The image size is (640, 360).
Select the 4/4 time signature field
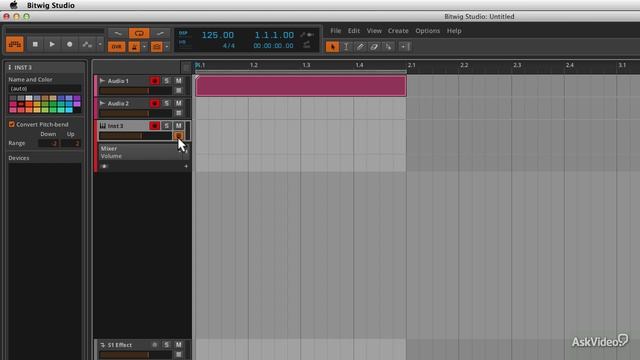coord(229,46)
